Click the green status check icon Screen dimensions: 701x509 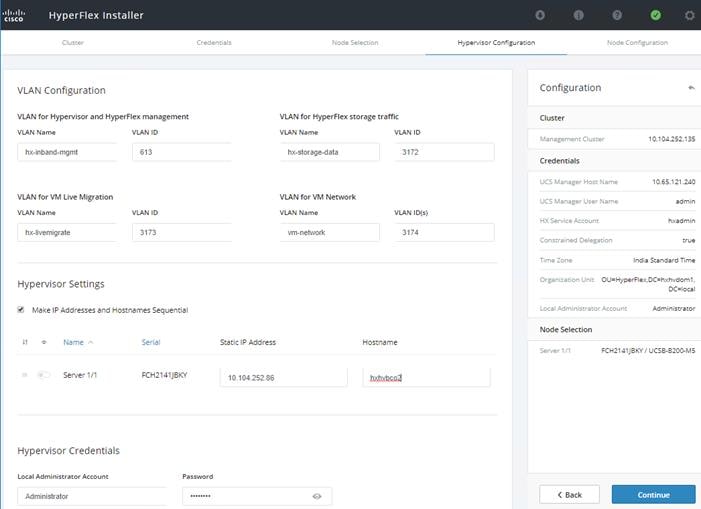655,15
